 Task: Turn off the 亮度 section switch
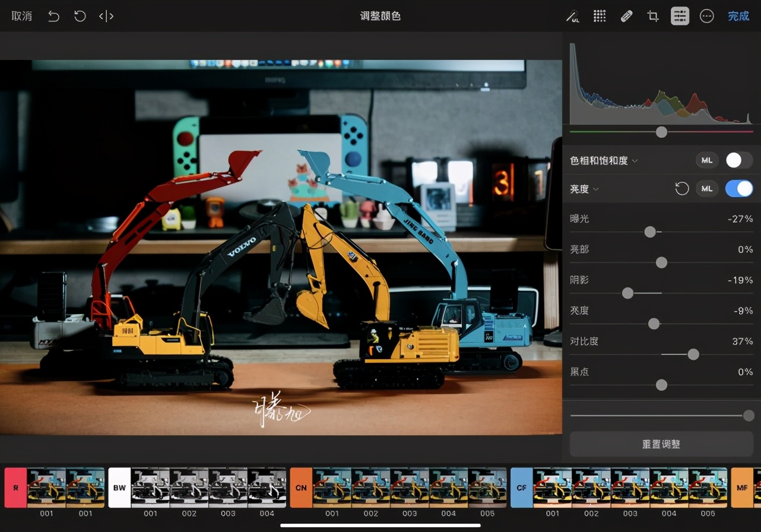[x=739, y=189]
